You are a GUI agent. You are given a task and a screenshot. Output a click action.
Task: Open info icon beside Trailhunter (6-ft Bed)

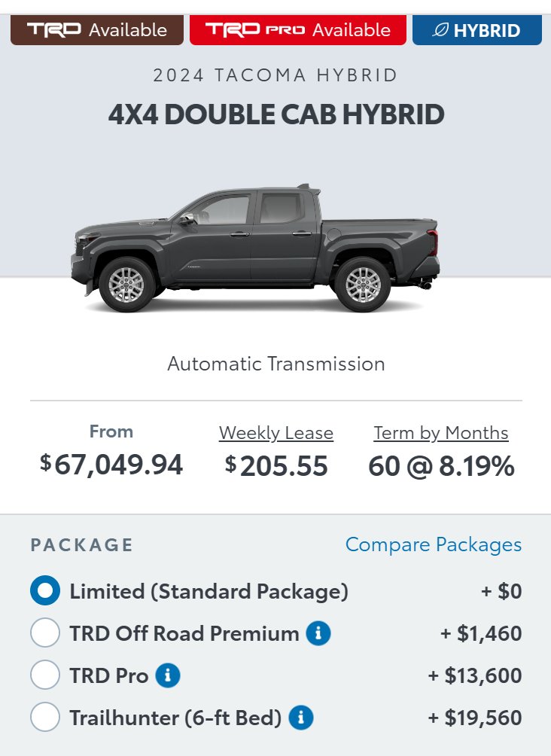[301, 718]
